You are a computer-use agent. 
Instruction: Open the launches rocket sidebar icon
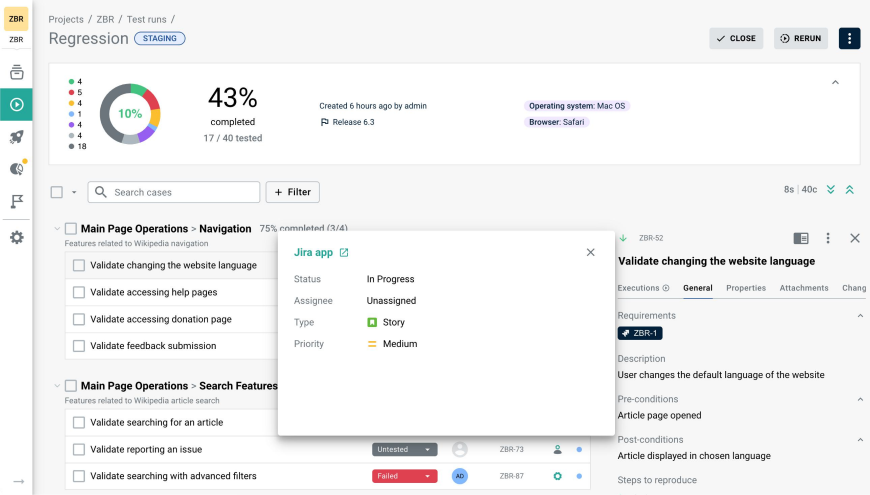pos(17,137)
